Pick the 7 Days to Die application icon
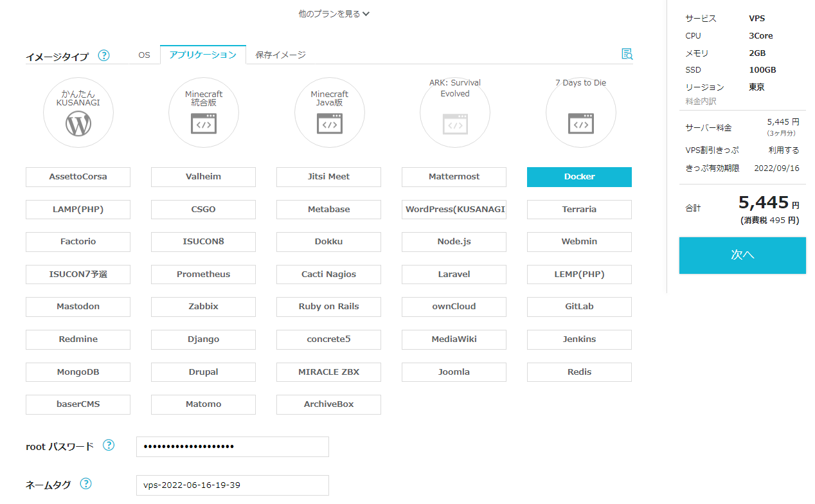This screenshot has width=815, height=504. (581, 113)
